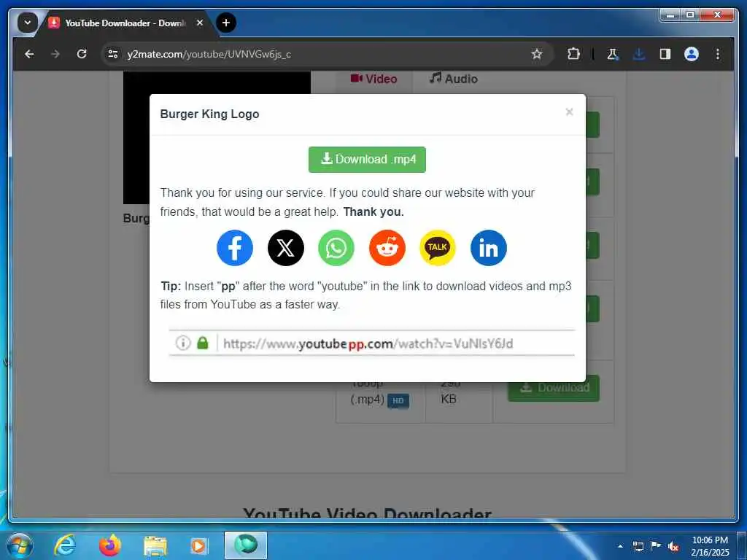This screenshot has height=560, width=747.
Task: Toggle the browser side panel
Action: click(x=665, y=54)
